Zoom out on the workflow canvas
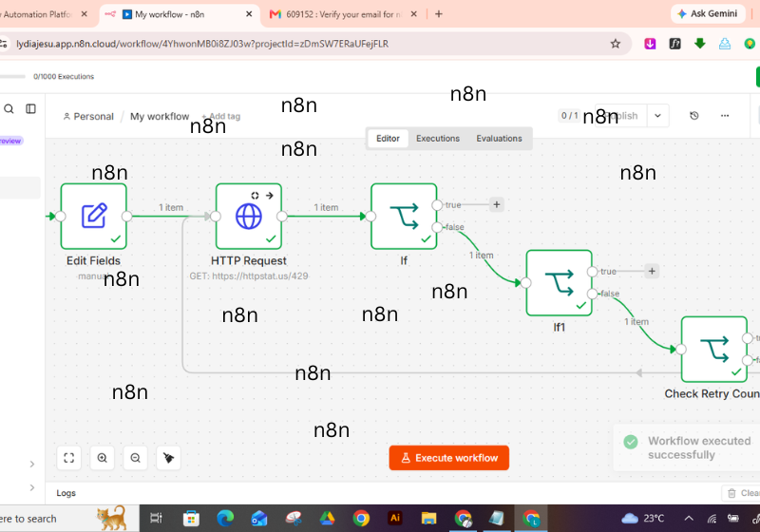Viewport: 760px width, 532px height. (135, 458)
